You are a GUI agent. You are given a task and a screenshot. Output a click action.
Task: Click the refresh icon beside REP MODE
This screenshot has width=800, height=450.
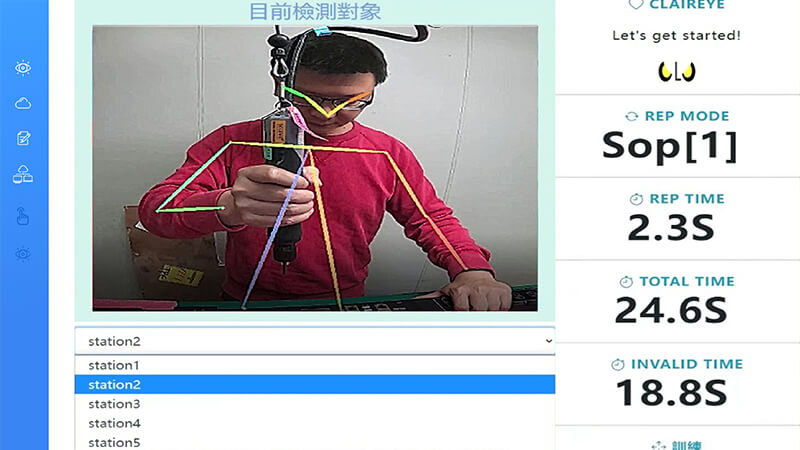coord(632,116)
